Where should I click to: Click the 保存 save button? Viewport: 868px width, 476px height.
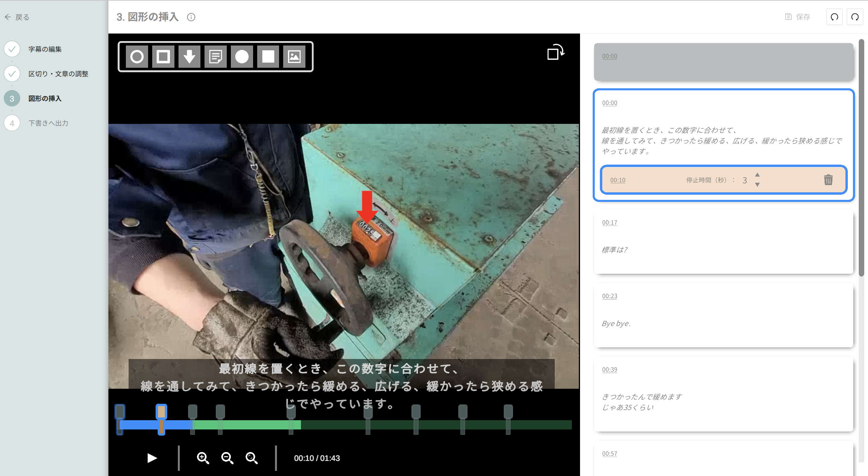(798, 17)
